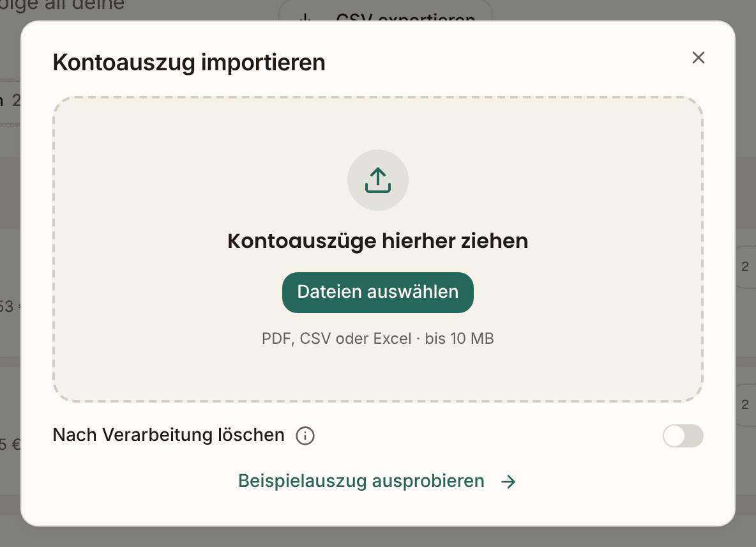756x547 pixels.
Task: Open the Beispielauszug ausprobieren link
Action: click(377, 481)
